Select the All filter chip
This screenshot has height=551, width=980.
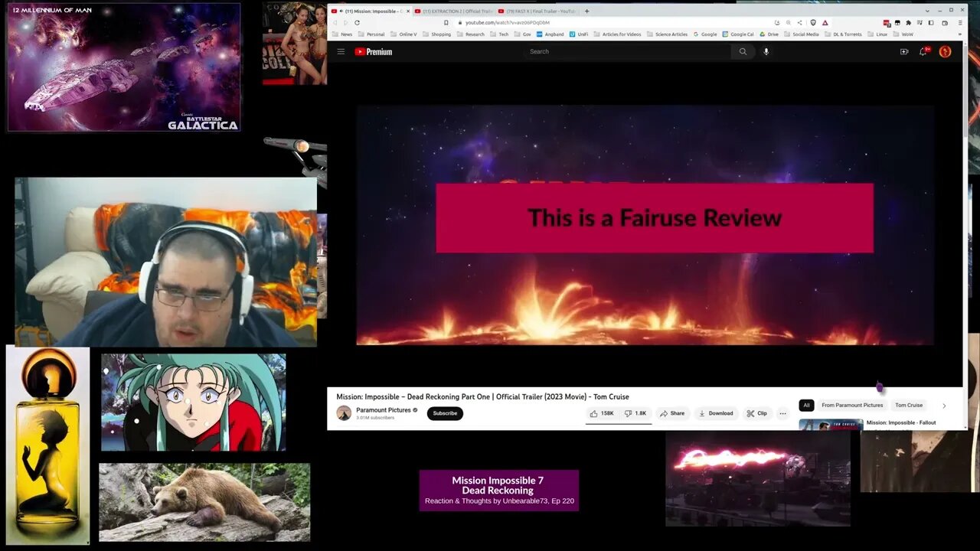point(806,405)
